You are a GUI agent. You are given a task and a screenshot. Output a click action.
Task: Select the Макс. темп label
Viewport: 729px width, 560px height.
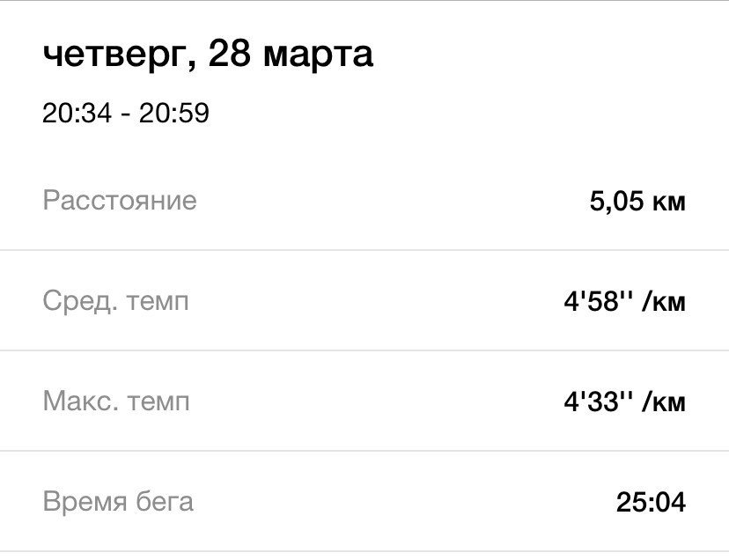pyautogui.click(x=116, y=401)
